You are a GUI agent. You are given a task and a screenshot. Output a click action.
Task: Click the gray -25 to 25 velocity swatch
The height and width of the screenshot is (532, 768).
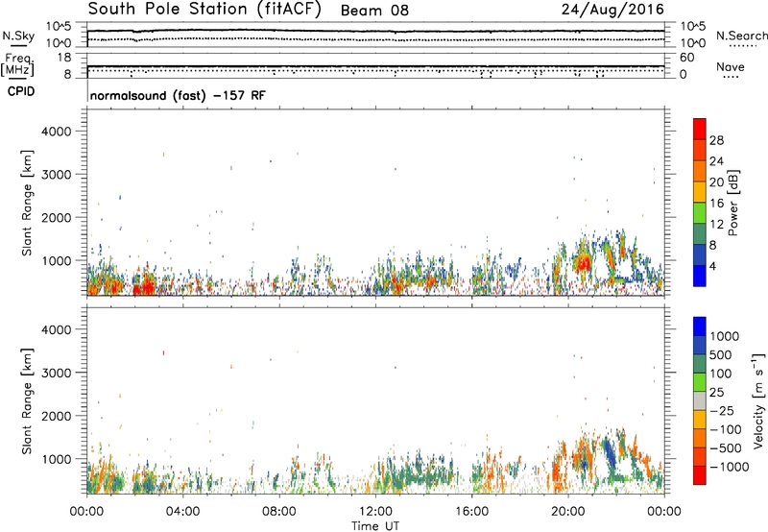tap(700, 401)
